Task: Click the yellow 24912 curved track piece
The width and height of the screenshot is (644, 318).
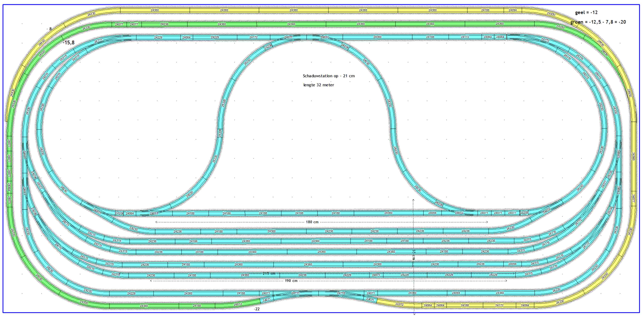Action: [x=399, y=304]
